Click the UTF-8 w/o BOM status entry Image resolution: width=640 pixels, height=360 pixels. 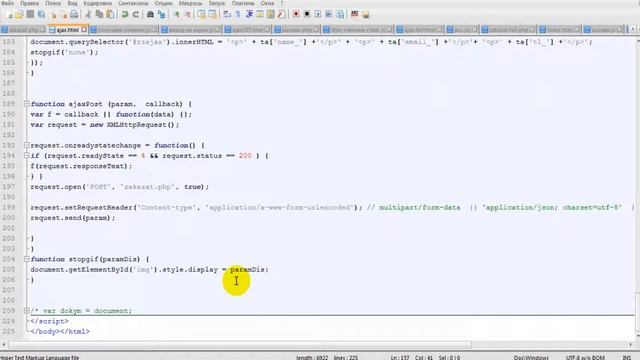click(585, 358)
